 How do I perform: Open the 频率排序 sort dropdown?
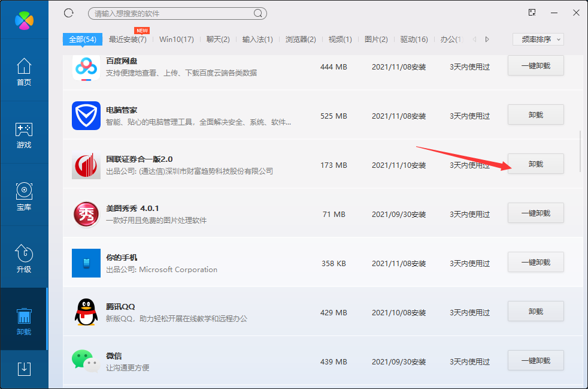(x=538, y=40)
